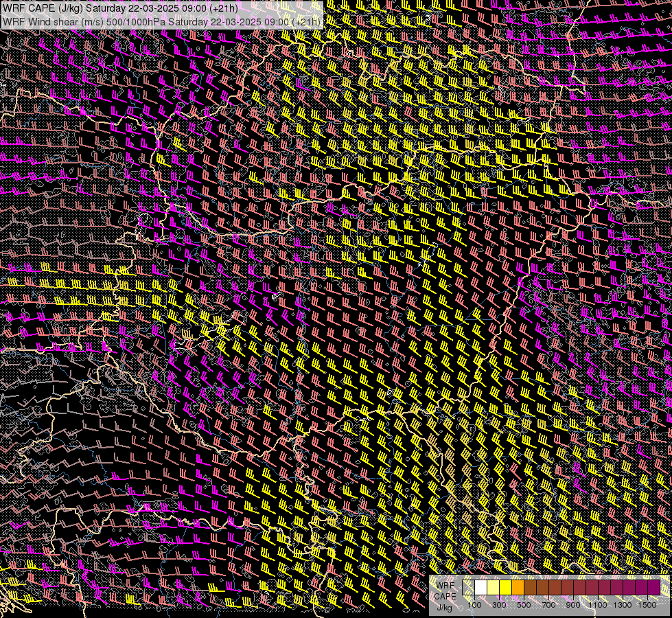
Task: Select the bright yellow 300–400 legend swatch
Action: (x=506, y=588)
